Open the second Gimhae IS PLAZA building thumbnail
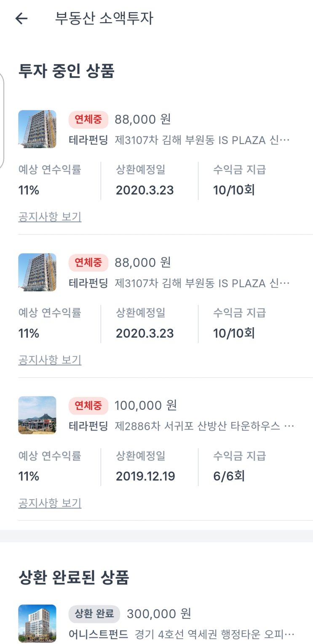The image size is (313, 644). [37, 272]
